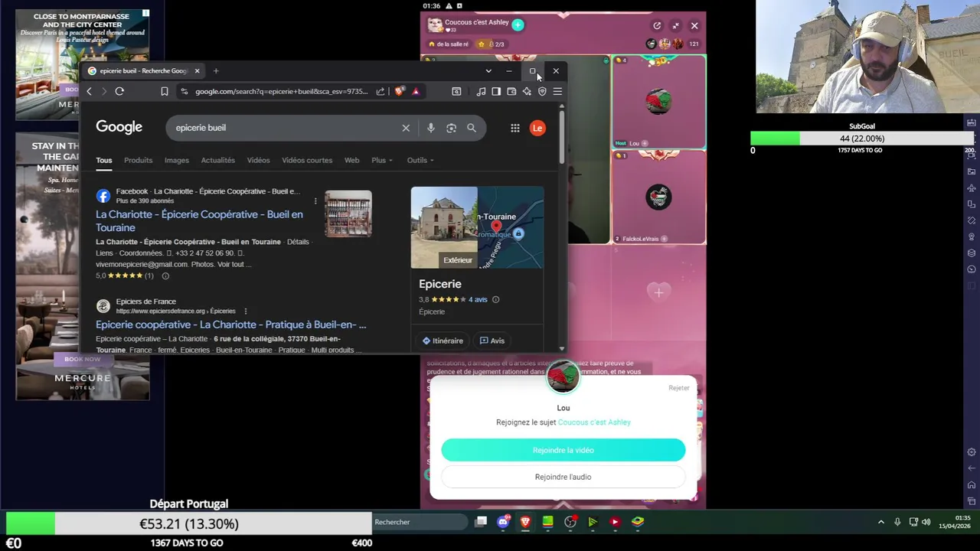
Task: Open the Le Google account avatar
Action: pyautogui.click(x=537, y=128)
